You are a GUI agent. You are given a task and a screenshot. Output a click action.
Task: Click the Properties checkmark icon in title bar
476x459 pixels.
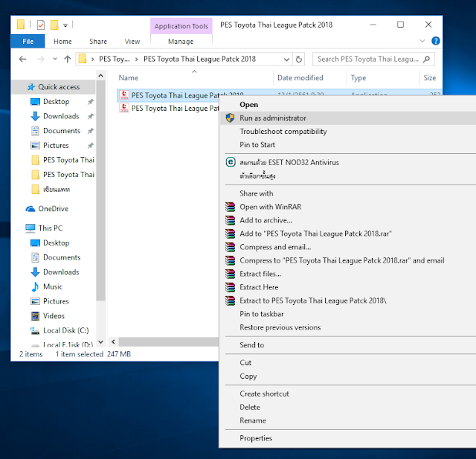point(41,25)
